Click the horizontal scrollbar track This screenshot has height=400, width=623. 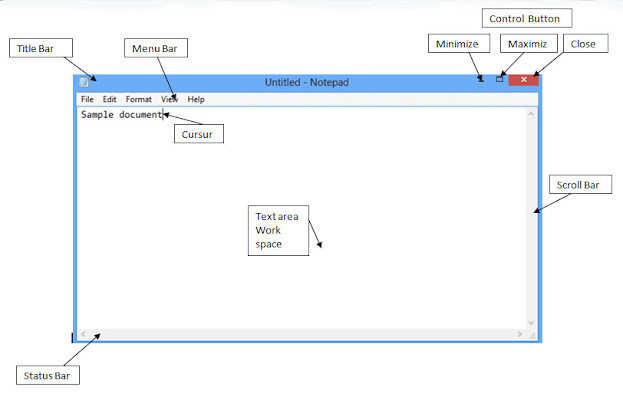[x=302, y=334]
